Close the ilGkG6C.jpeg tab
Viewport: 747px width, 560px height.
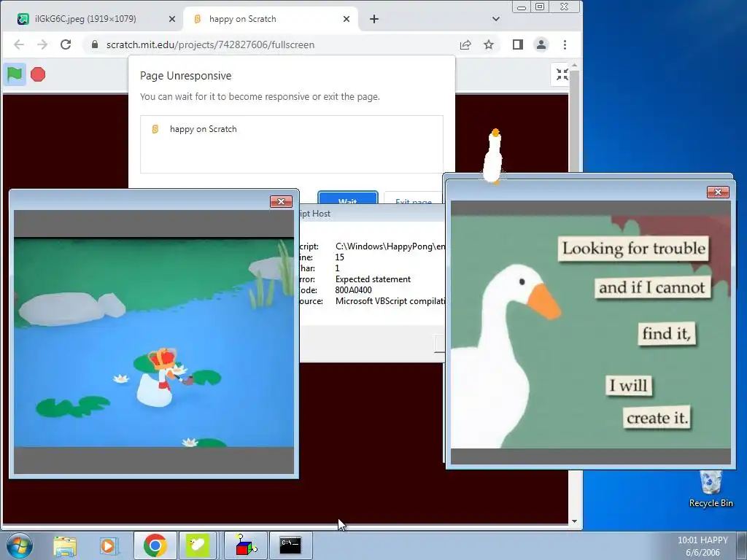click(x=172, y=19)
